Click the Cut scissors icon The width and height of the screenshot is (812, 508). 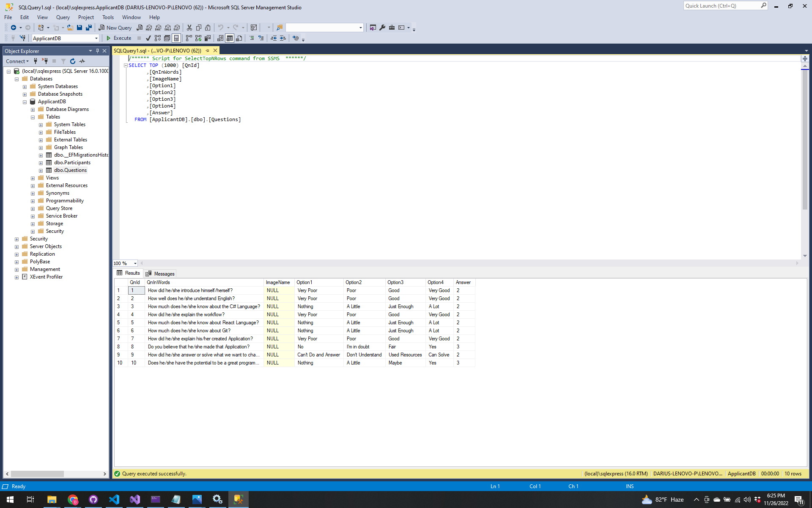(189, 28)
